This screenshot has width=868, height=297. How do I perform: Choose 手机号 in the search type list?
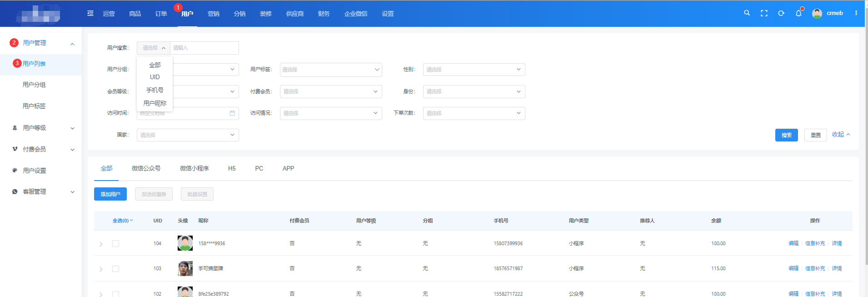155,90
